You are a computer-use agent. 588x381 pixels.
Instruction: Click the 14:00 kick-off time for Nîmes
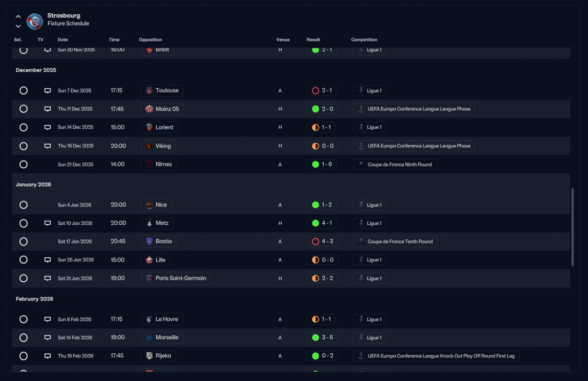coord(118,164)
